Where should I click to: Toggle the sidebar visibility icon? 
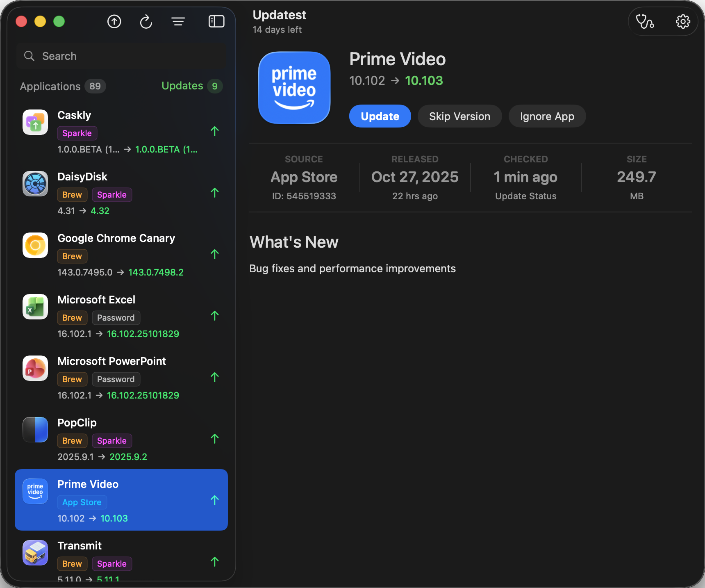[216, 21]
